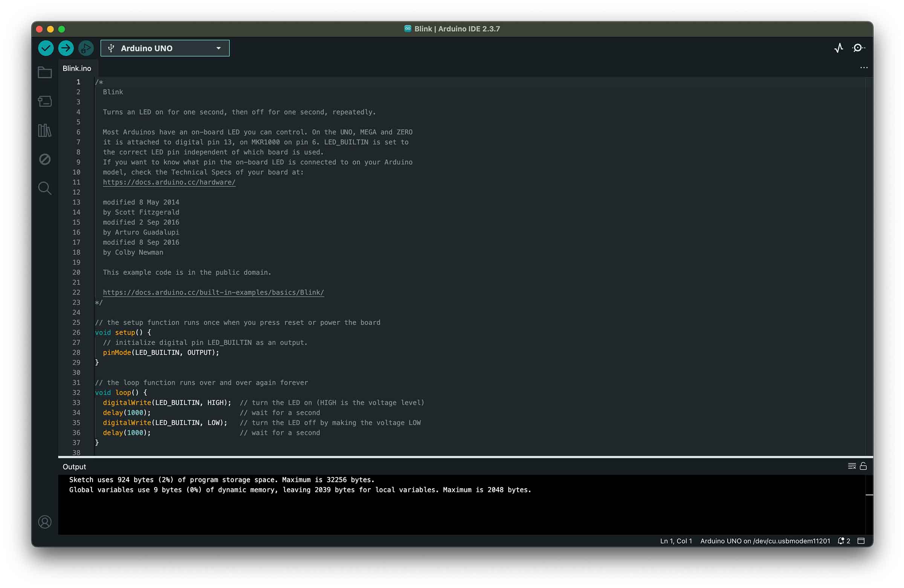Open the Boards Manager sidebar icon
The image size is (904, 588).
pyautogui.click(x=45, y=101)
